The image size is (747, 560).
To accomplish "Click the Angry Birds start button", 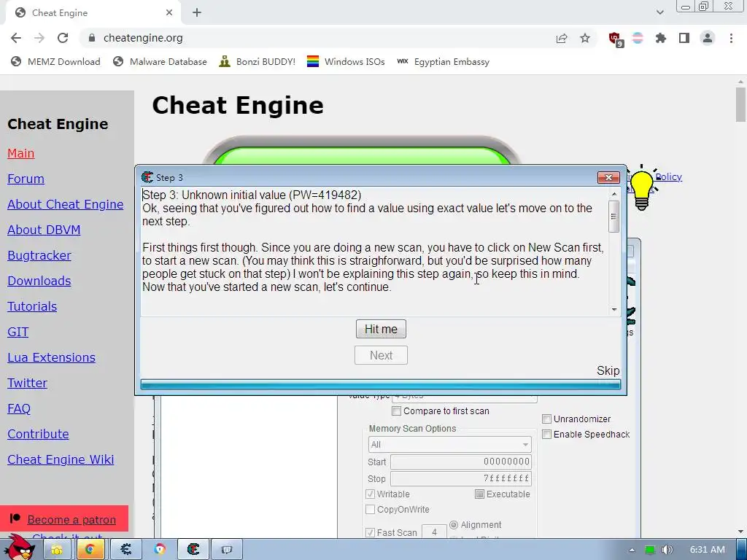I will [19, 548].
